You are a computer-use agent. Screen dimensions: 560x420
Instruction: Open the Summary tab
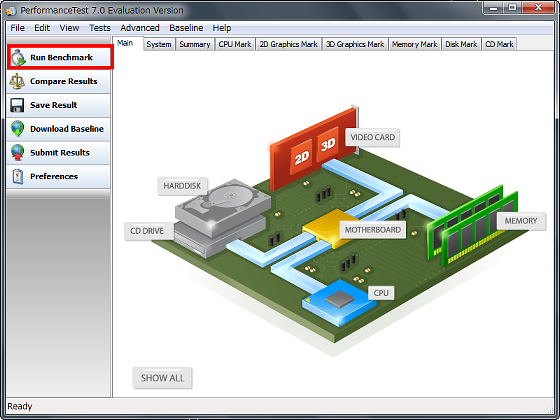[x=195, y=44]
